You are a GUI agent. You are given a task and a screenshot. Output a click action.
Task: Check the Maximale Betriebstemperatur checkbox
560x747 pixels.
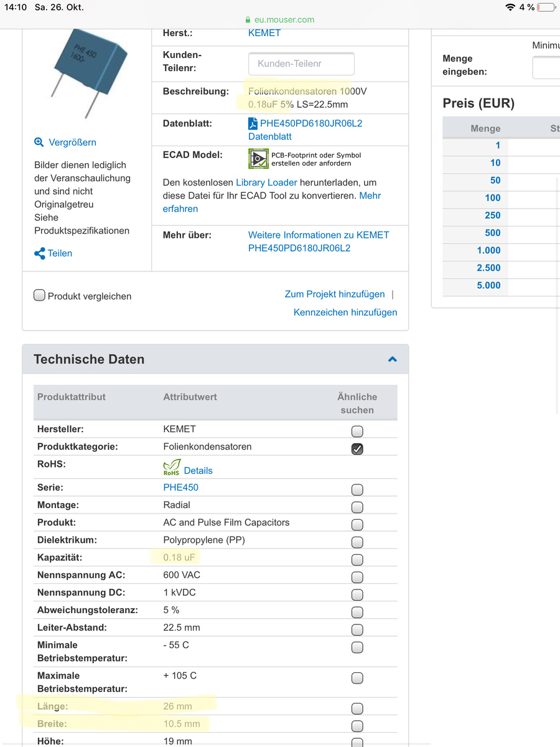[x=357, y=678]
